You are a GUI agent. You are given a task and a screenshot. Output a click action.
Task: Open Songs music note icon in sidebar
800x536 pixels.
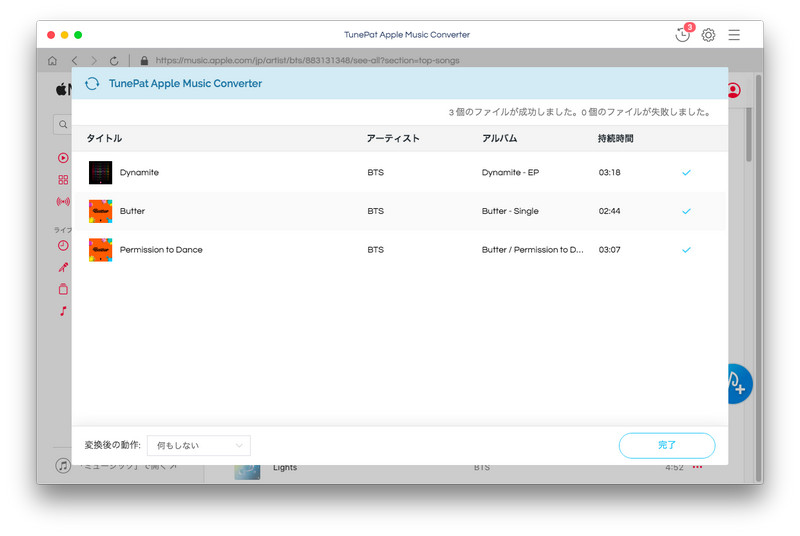tap(63, 311)
